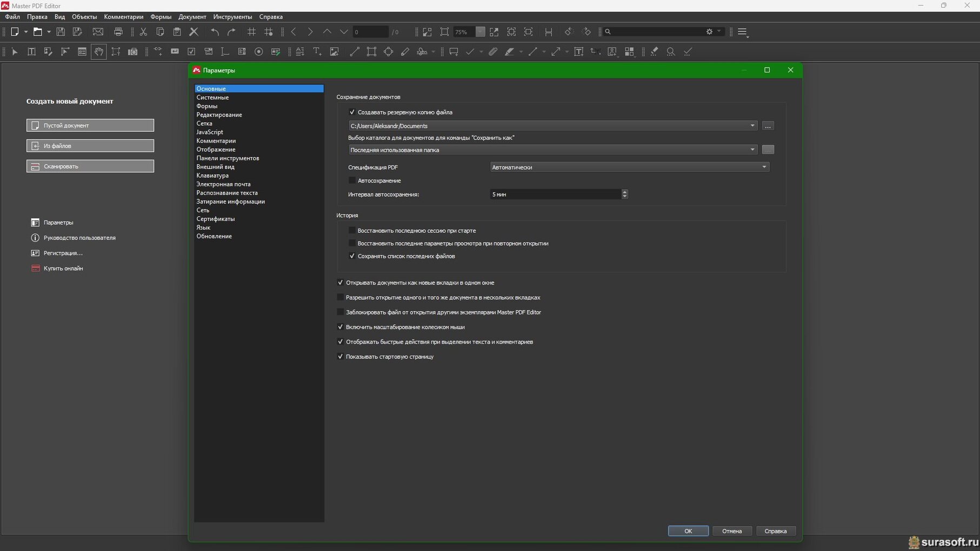Click the scissors Cut icon
The width and height of the screenshot is (980, 551).
click(x=143, y=32)
